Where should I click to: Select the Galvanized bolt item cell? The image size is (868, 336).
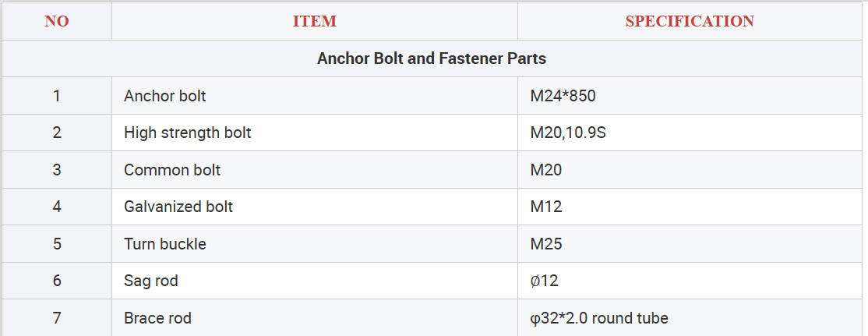click(x=178, y=207)
